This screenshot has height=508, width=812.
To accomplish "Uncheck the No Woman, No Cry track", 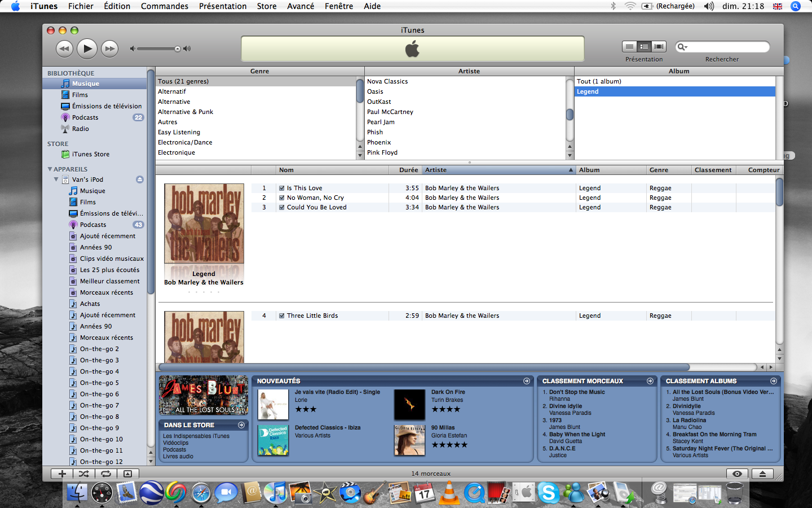I will click(281, 198).
